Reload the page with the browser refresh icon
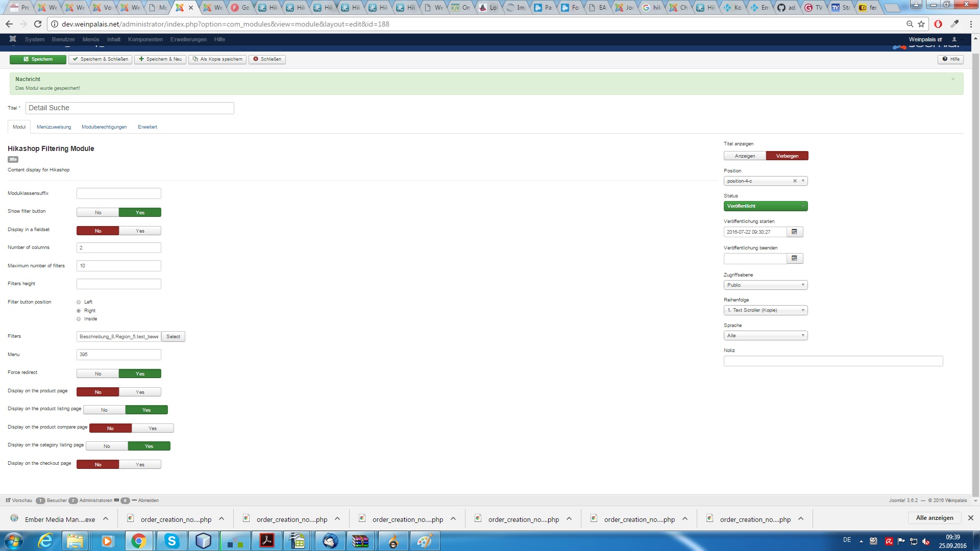This screenshot has height=551, width=980. click(37, 24)
